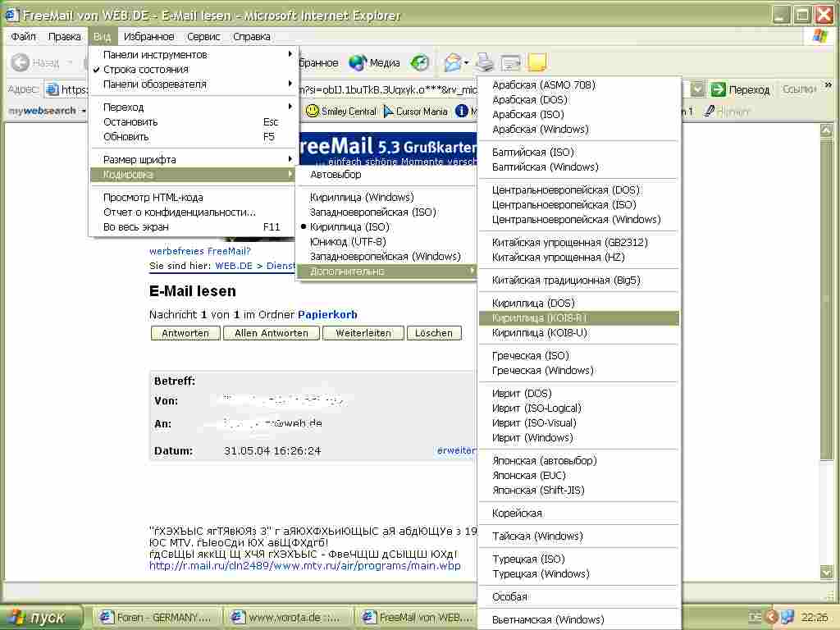Click the Back arrow icon in toolbar
The width and height of the screenshot is (840, 630).
21,62
